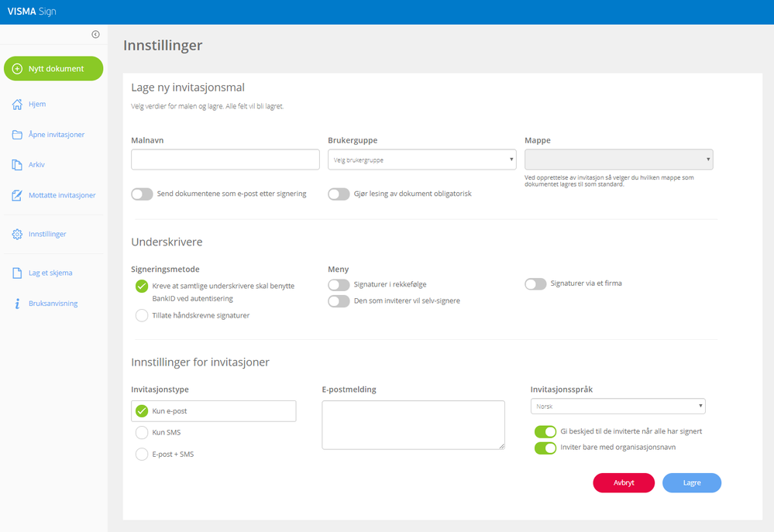Open the Bruksanvisning link

[x=53, y=304]
